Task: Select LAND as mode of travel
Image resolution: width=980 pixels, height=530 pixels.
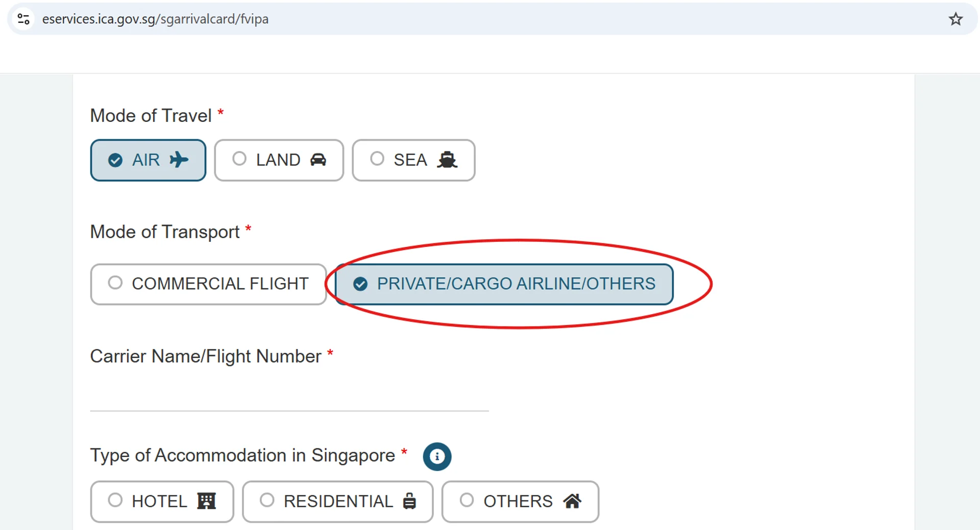Action: pyautogui.click(x=279, y=160)
